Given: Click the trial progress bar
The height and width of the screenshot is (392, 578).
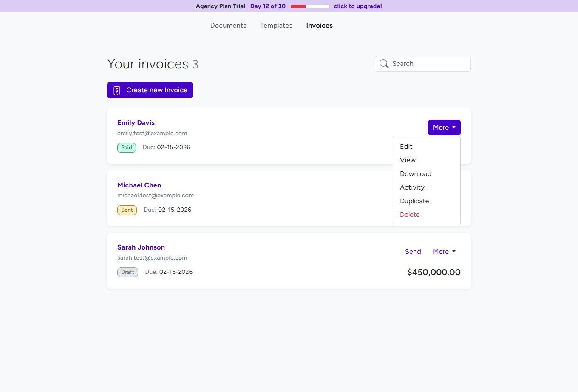Looking at the screenshot, I should tap(309, 6).
